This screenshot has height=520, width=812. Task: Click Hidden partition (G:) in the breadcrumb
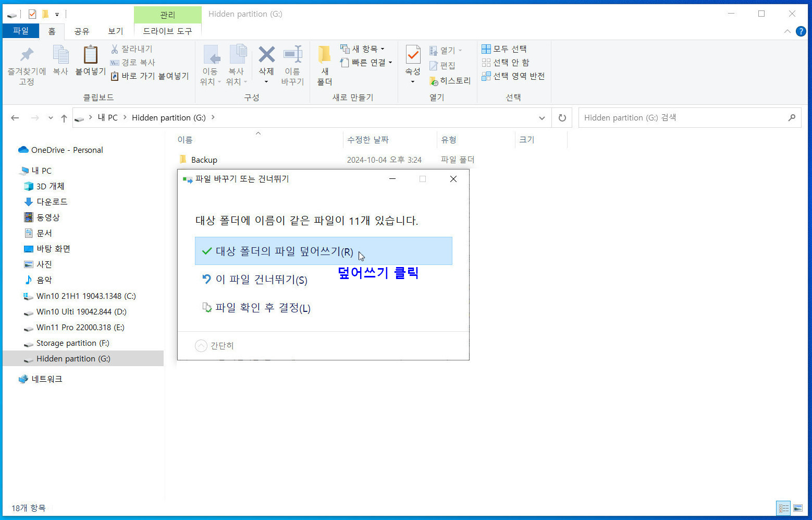pos(169,118)
